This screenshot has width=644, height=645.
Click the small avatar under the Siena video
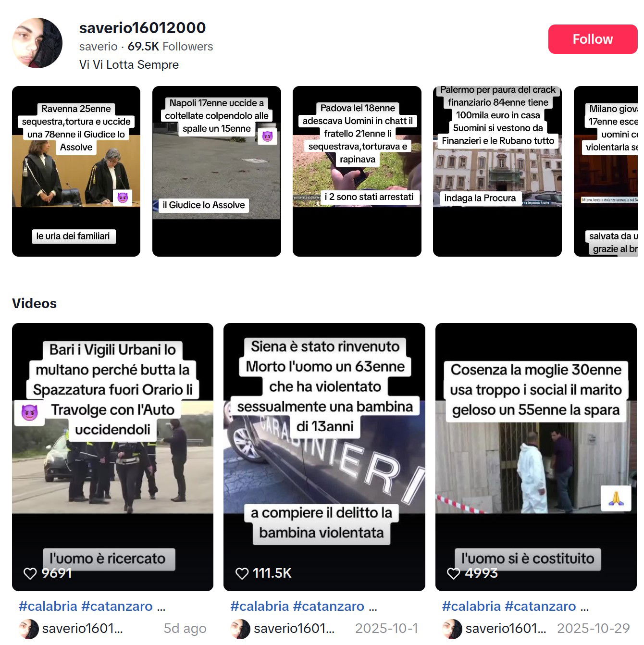(240, 629)
